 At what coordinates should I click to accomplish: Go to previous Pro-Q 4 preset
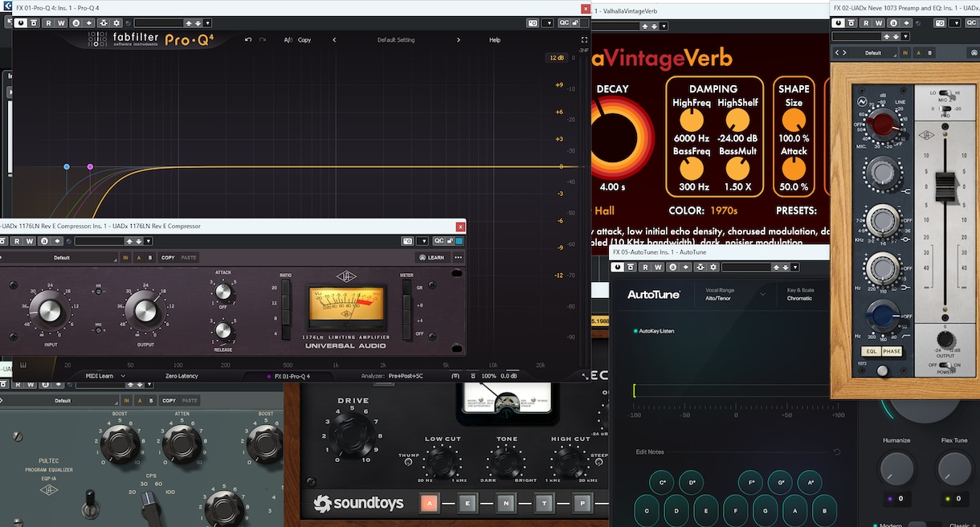click(334, 39)
